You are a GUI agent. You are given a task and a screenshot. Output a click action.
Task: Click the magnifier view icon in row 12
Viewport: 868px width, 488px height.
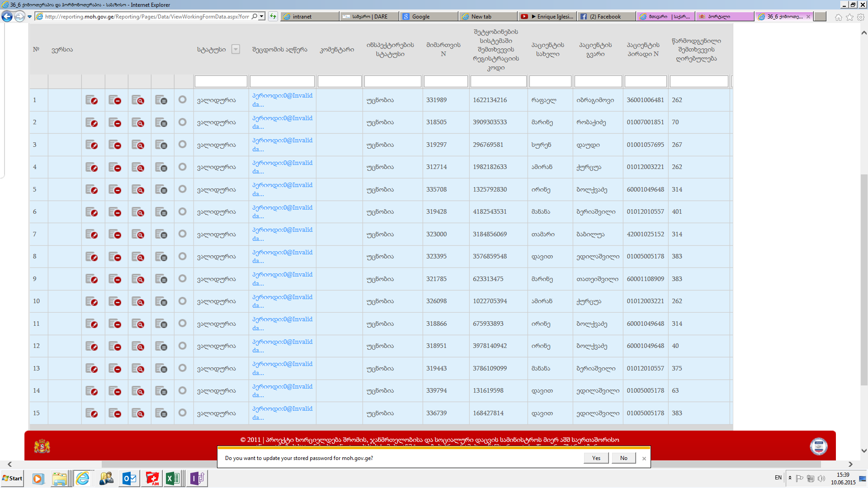coord(138,346)
